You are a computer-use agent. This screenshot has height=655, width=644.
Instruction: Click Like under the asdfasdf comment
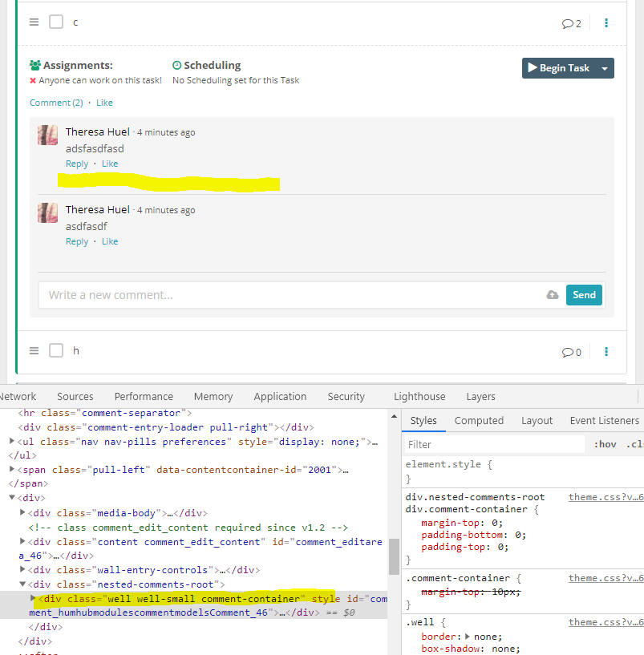(110, 241)
